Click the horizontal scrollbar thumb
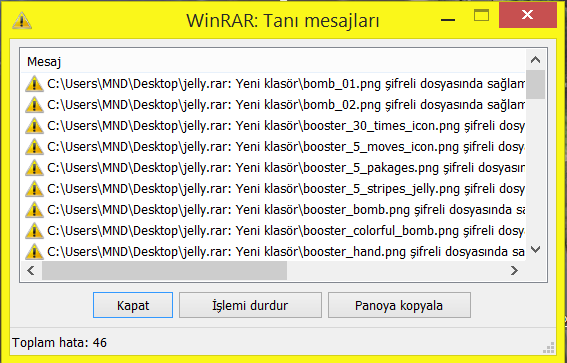567x363 pixels. 165,270
